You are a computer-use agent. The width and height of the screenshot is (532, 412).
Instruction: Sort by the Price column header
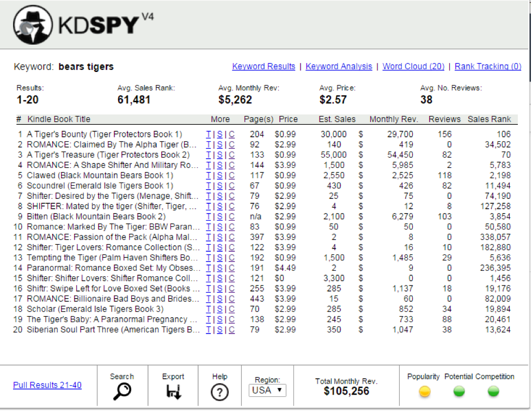click(x=288, y=119)
